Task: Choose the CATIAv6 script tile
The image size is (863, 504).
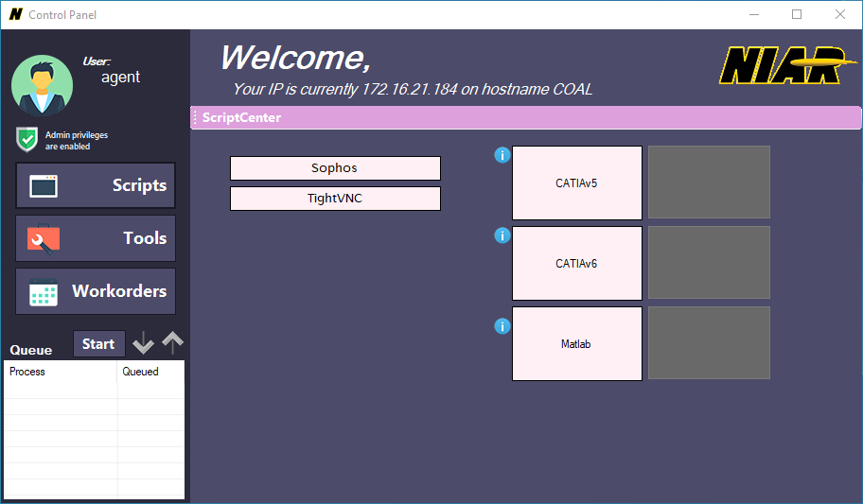Action: pyautogui.click(x=576, y=264)
